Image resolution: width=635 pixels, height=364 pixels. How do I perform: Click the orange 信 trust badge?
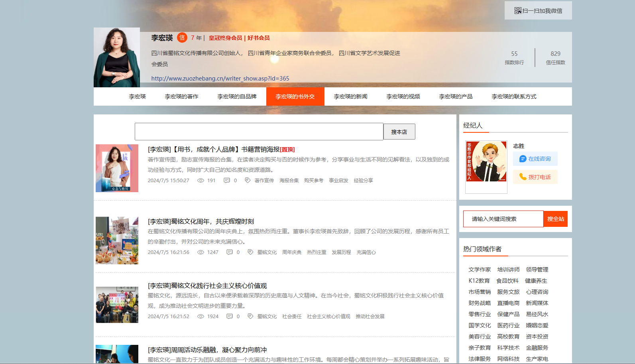pos(182,38)
